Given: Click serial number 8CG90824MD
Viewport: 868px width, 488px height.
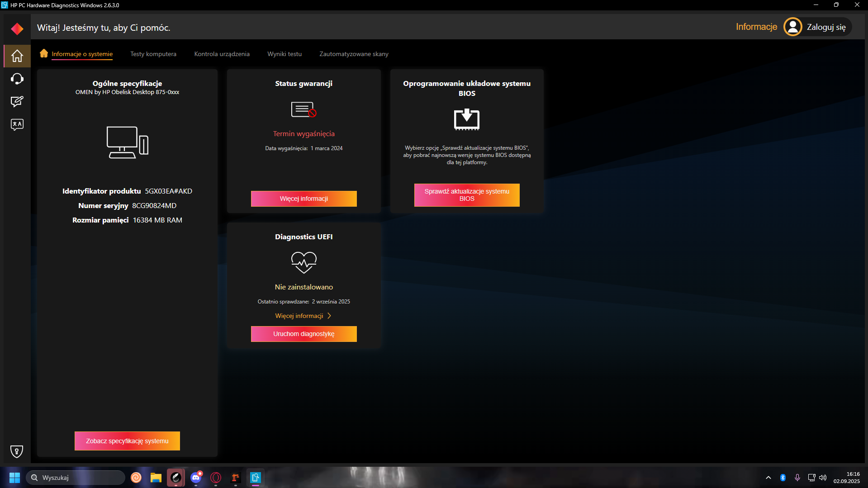Looking at the screenshot, I should point(154,205).
